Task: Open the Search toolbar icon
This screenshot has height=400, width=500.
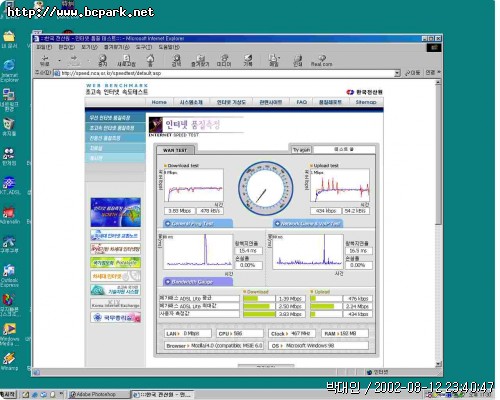Action: point(176,60)
